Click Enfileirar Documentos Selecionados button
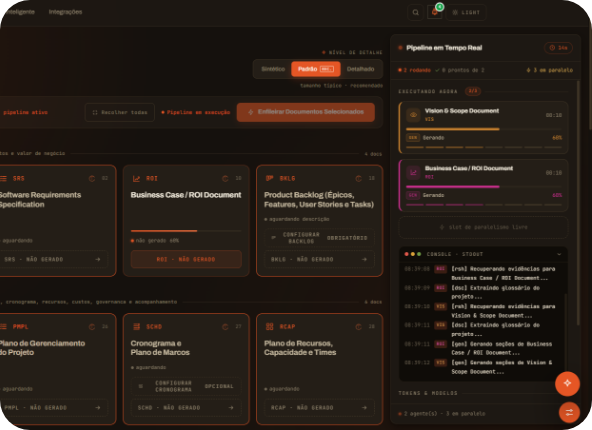The image size is (592, 430). tap(306, 112)
